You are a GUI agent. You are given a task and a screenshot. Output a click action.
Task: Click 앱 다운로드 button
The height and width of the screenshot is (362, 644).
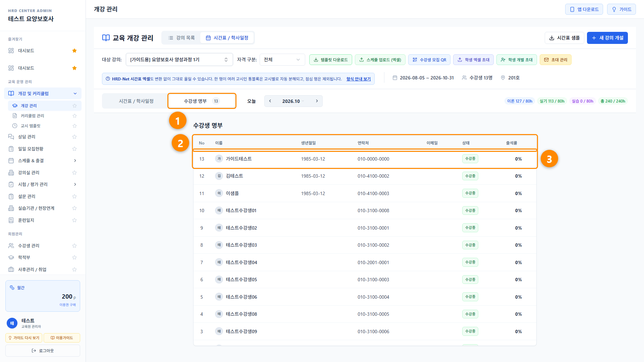584,9
